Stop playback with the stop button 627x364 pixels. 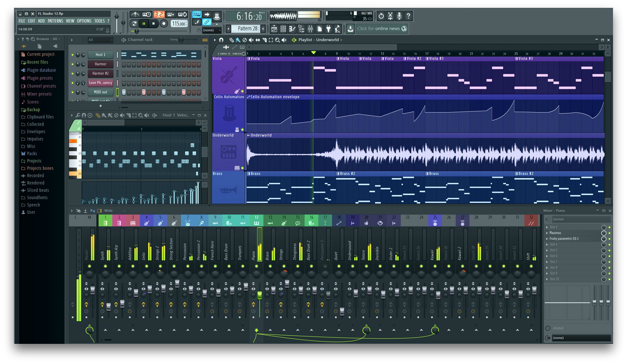[x=154, y=23]
